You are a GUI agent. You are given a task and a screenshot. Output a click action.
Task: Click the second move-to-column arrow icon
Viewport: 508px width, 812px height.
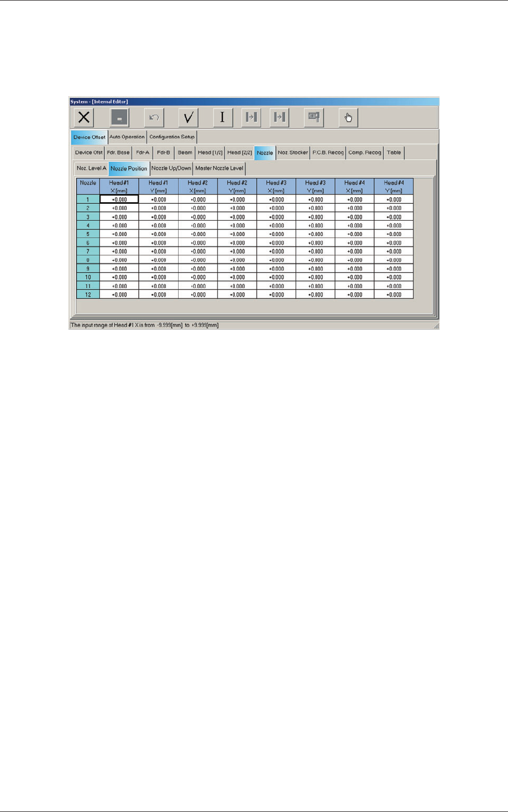[x=280, y=117]
